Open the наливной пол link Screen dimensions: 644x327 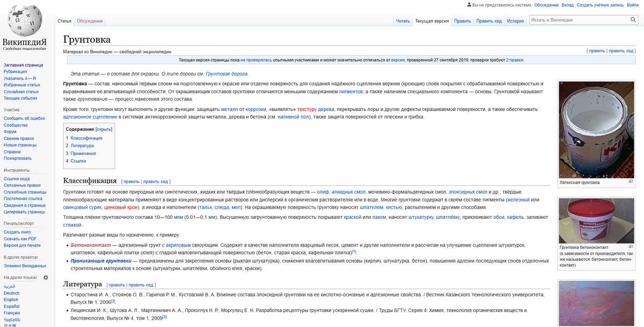point(294,116)
